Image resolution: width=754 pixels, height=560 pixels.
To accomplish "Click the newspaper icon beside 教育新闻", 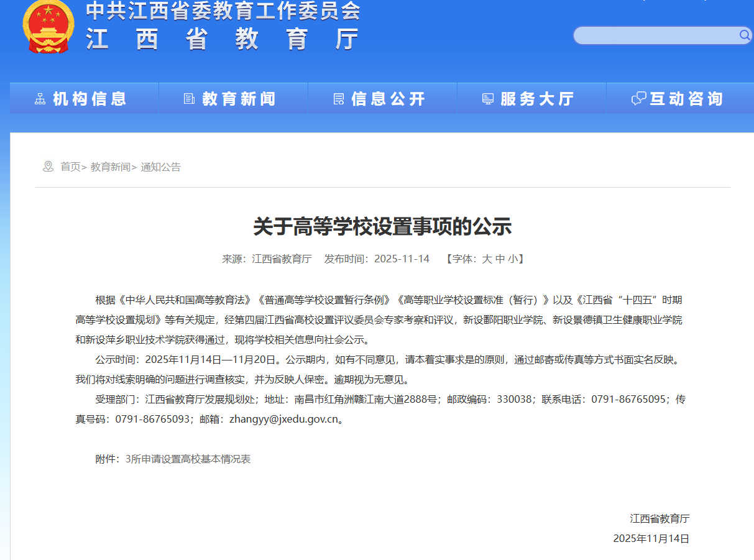I will click(x=190, y=99).
